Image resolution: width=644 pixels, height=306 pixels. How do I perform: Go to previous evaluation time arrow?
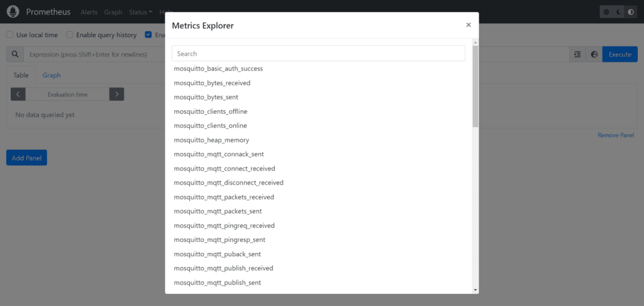[18, 94]
